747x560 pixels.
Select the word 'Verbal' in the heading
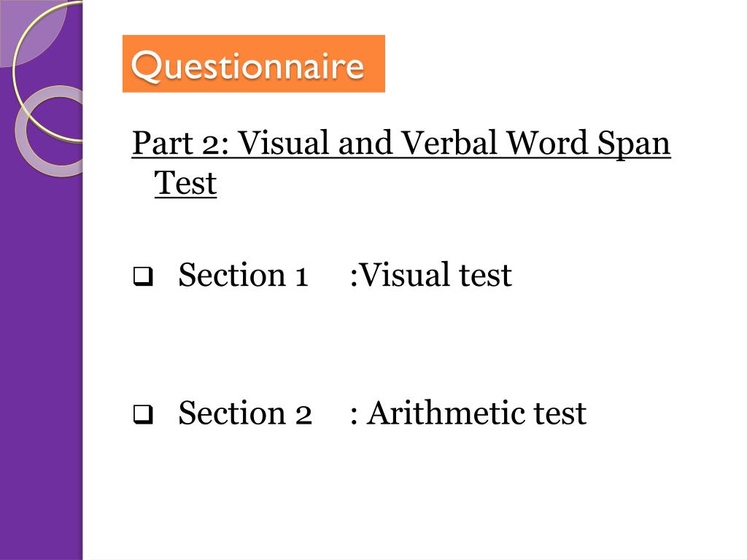coord(449,142)
